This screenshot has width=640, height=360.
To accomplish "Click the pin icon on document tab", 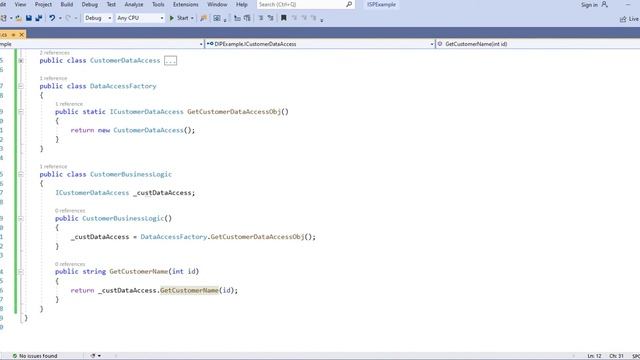I will point(13,35).
